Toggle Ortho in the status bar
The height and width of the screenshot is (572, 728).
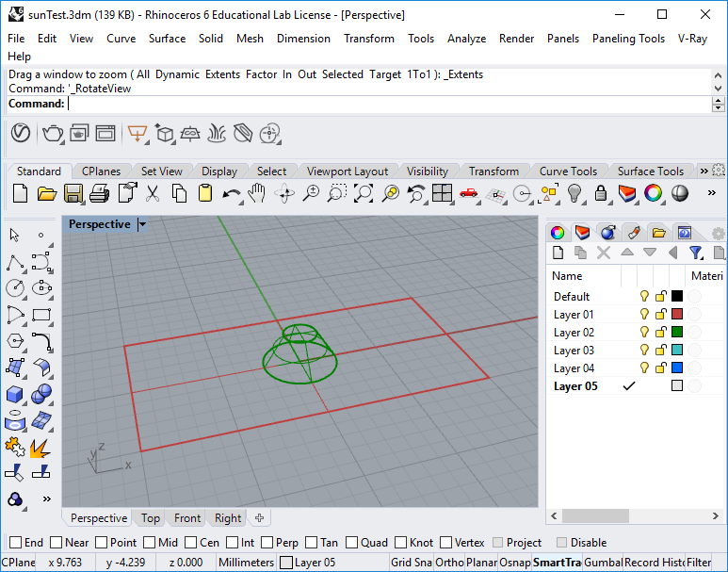pos(450,563)
